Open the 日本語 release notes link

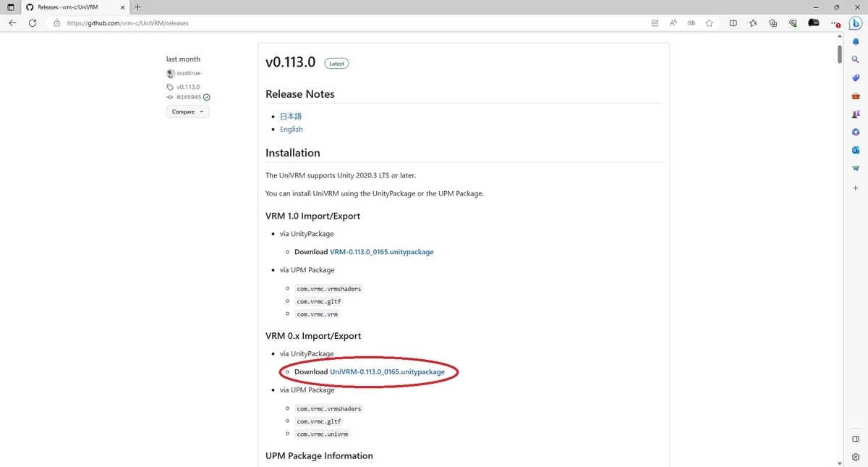coord(291,116)
